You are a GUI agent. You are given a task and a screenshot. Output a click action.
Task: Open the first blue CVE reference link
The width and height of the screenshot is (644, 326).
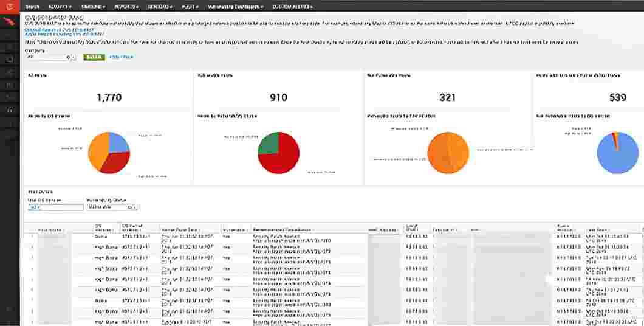(x=51, y=30)
